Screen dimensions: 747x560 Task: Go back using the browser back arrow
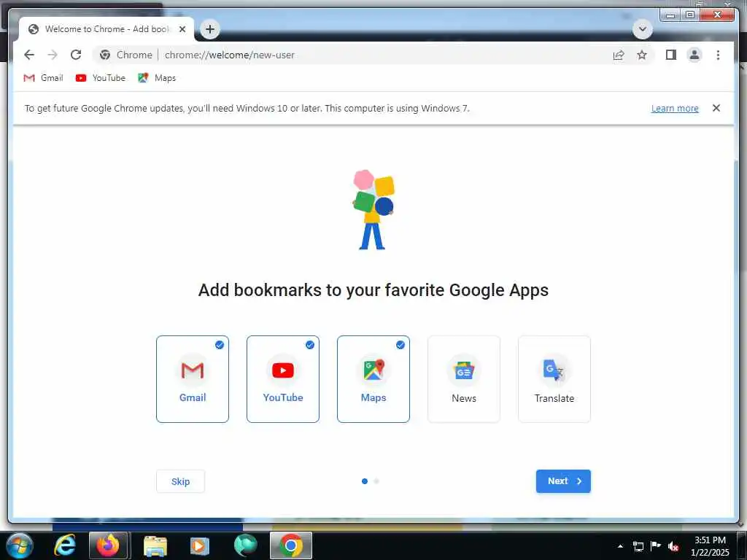click(29, 55)
